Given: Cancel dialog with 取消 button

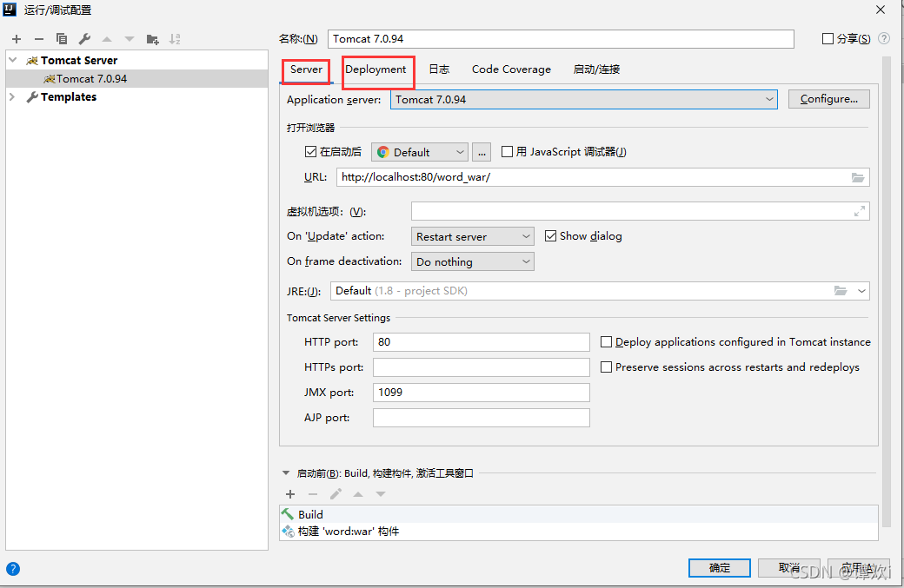Looking at the screenshot, I should 788,568.
